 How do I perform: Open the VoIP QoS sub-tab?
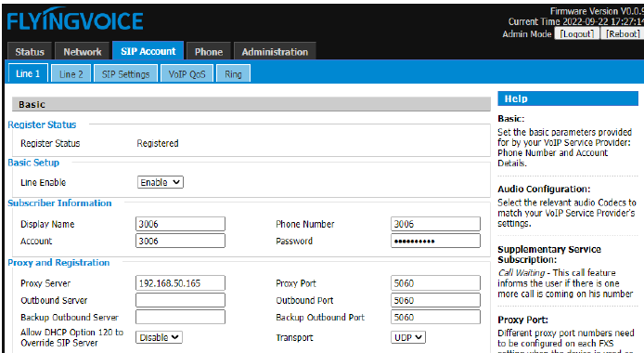pos(187,74)
